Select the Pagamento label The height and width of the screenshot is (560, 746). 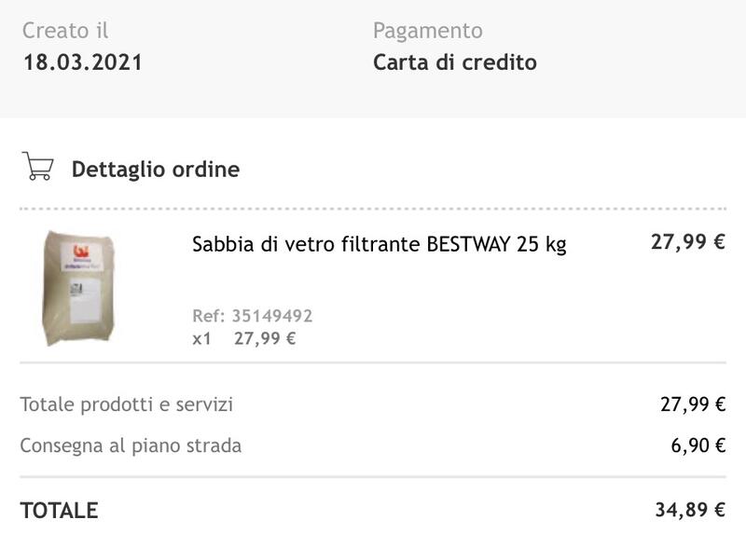coord(428,31)
